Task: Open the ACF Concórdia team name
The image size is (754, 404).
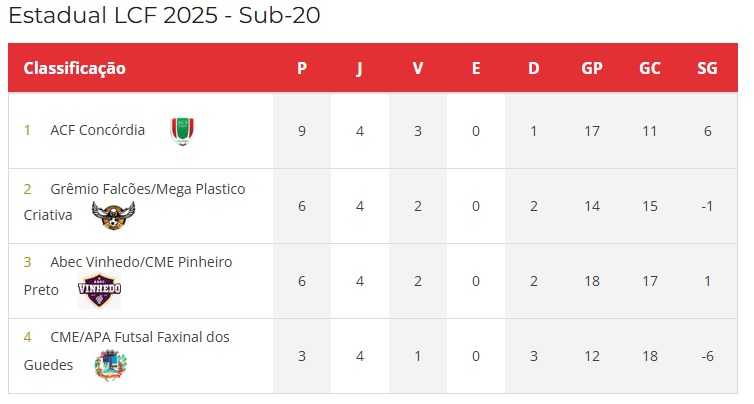Action: 97,130
